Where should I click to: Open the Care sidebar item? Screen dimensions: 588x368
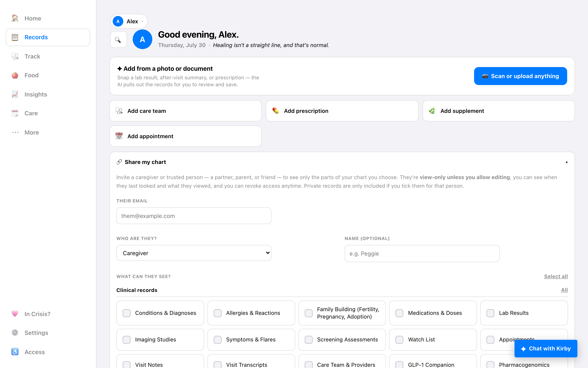click(x=48, y=113)
